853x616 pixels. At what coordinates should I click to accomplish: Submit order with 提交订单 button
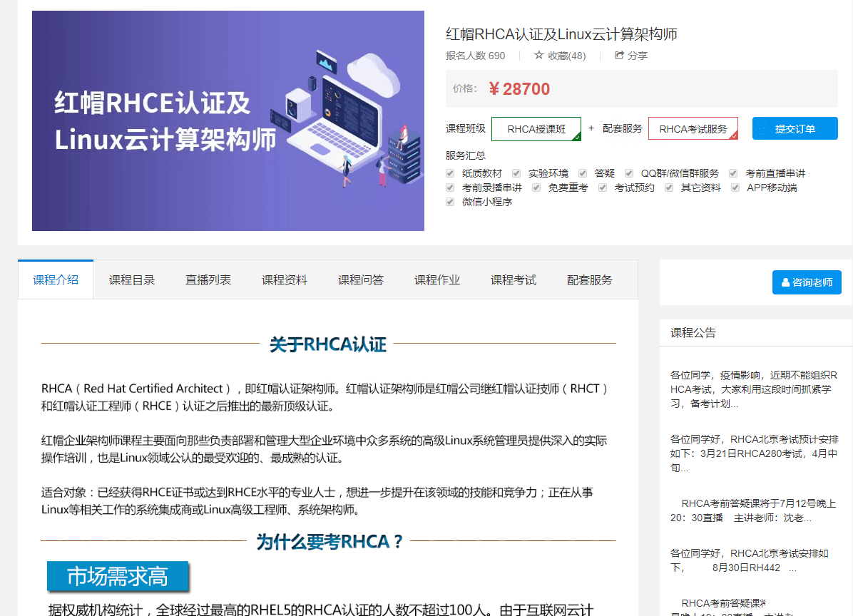tap(795, 129)
